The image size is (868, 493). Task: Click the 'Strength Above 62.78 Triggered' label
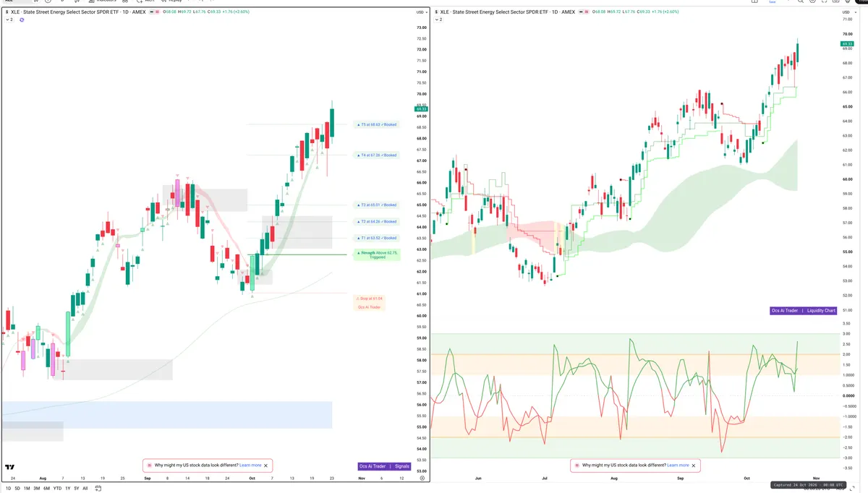coord(377,254)
